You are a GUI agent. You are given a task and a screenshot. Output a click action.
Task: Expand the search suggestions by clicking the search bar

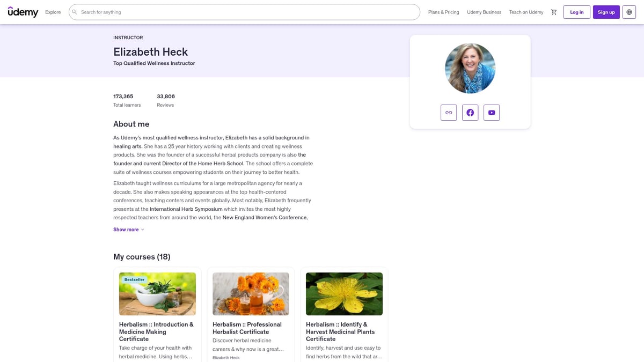click(241, 12)
